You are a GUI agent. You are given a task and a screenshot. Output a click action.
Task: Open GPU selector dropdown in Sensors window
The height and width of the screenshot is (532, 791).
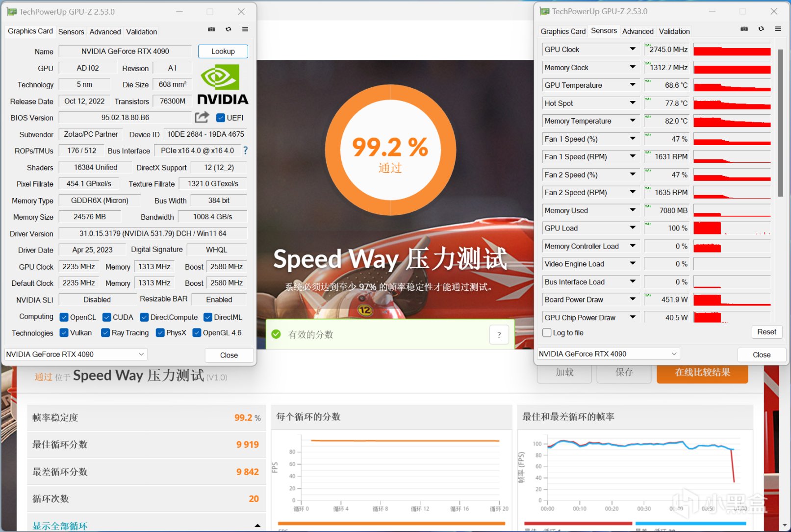(x=609, y=354)
